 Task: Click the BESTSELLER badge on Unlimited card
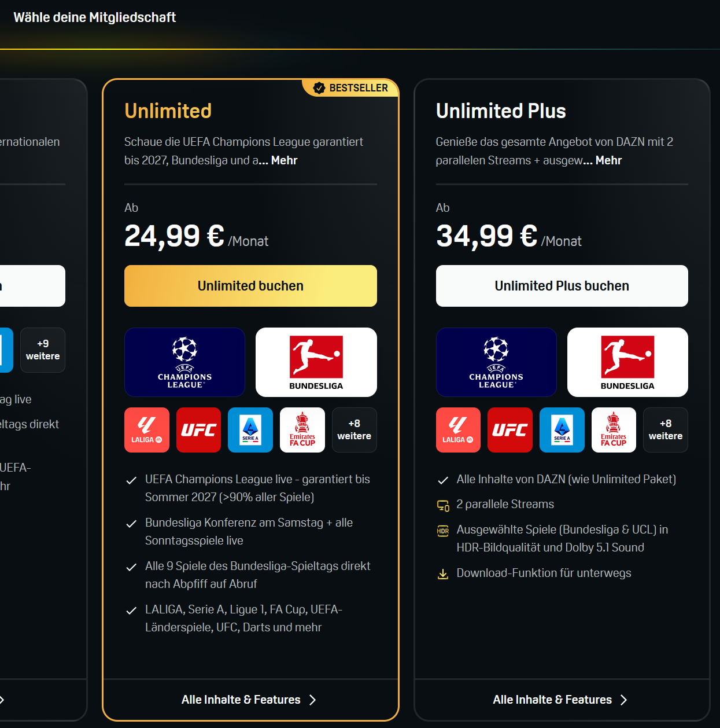[350, 88]
